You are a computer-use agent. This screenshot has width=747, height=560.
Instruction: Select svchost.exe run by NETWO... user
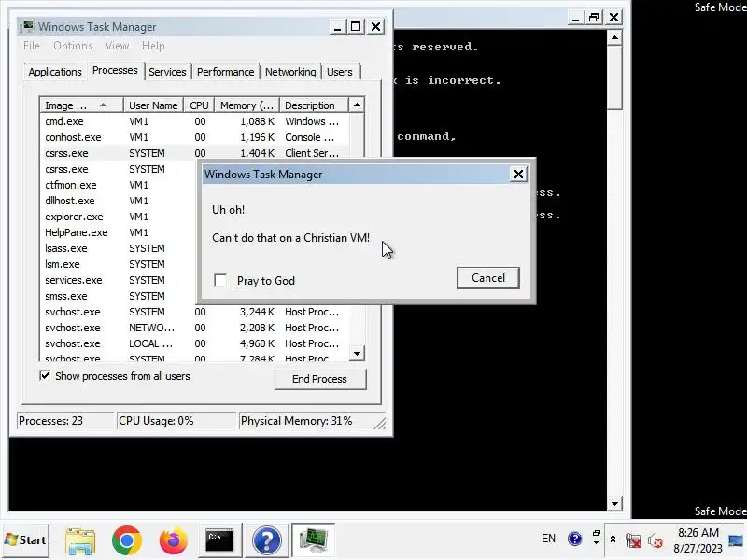194,328
